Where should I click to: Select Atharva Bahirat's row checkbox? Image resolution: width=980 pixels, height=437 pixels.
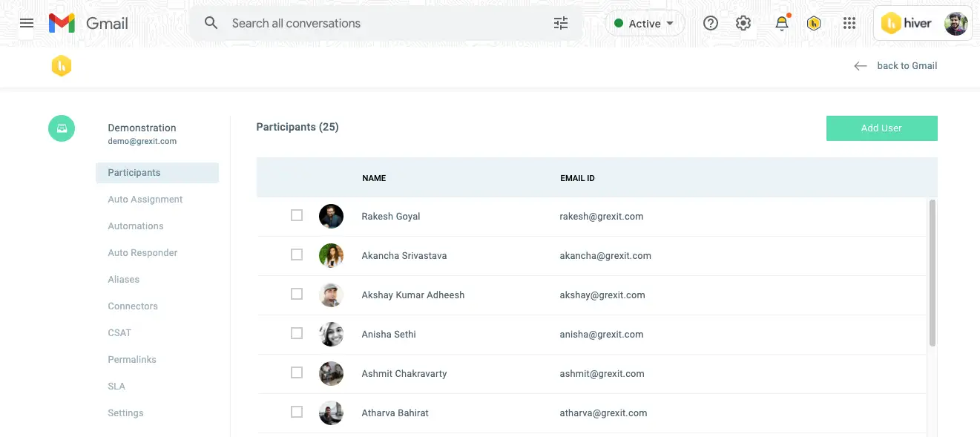coord(297,411)
